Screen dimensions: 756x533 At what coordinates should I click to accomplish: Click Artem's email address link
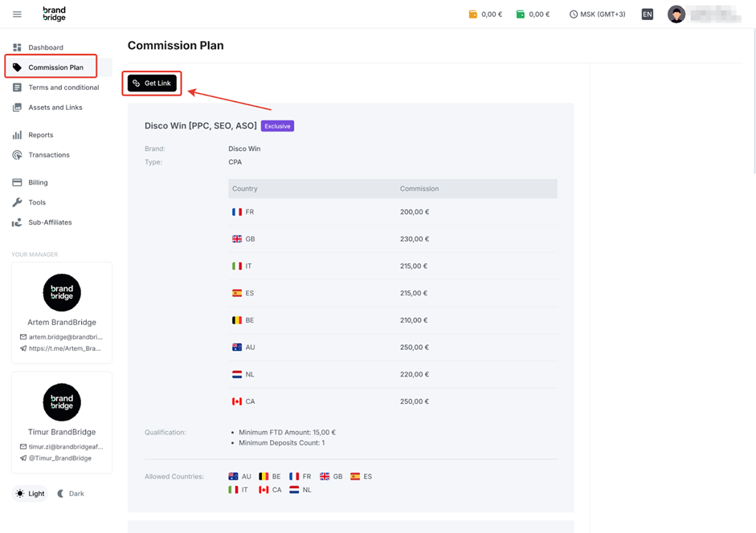pos(66,337)
